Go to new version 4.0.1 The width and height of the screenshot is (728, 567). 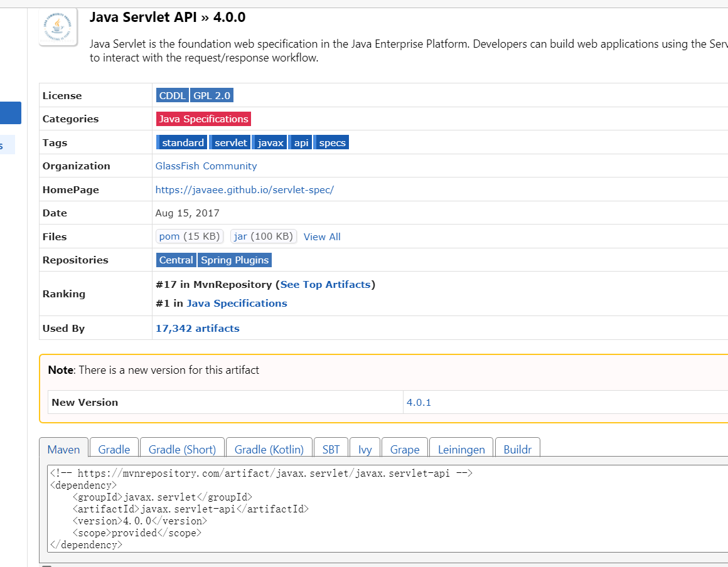pyautogui.click(x=419, y=402)
